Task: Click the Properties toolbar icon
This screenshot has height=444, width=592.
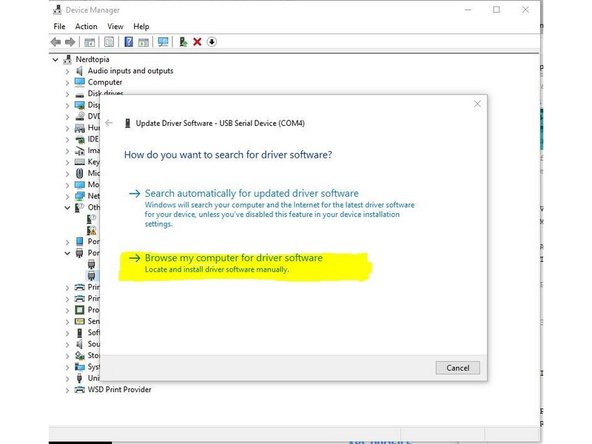Action: (x=109, y=42)
